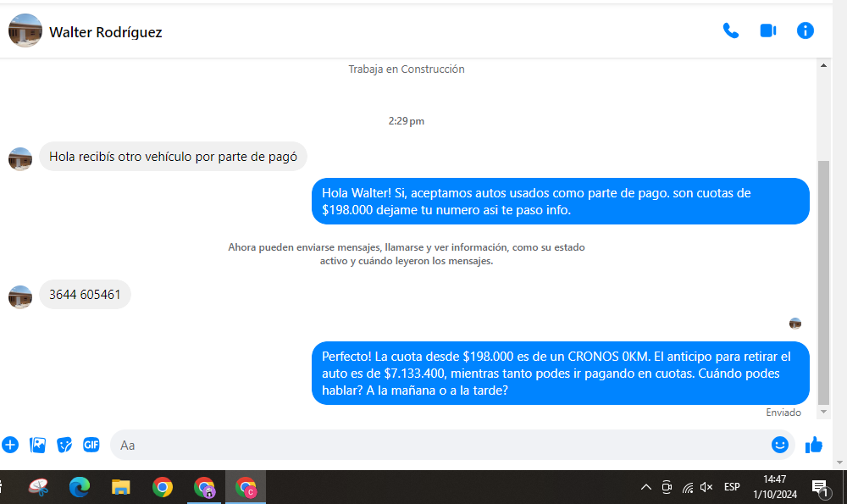847x504 pixels.
Task: Toggle muted volume icon in system tray
Action: pos(707,487)
